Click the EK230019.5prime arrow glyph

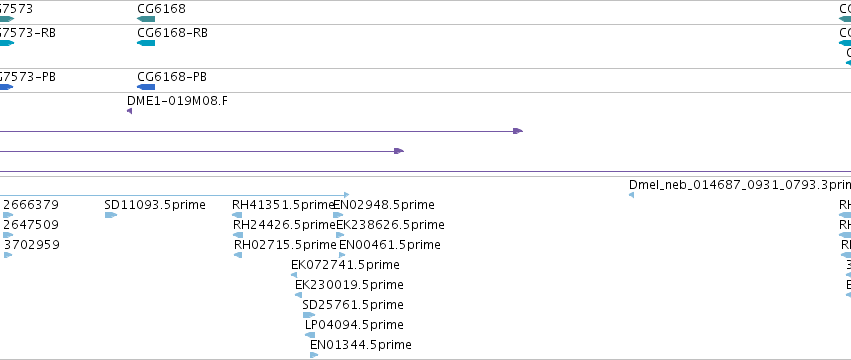click(x=299, y=295)
